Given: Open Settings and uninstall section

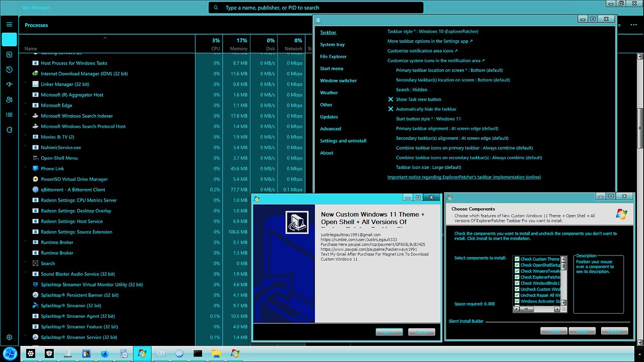Looking at the screenshot, I should tap(343, 141).
